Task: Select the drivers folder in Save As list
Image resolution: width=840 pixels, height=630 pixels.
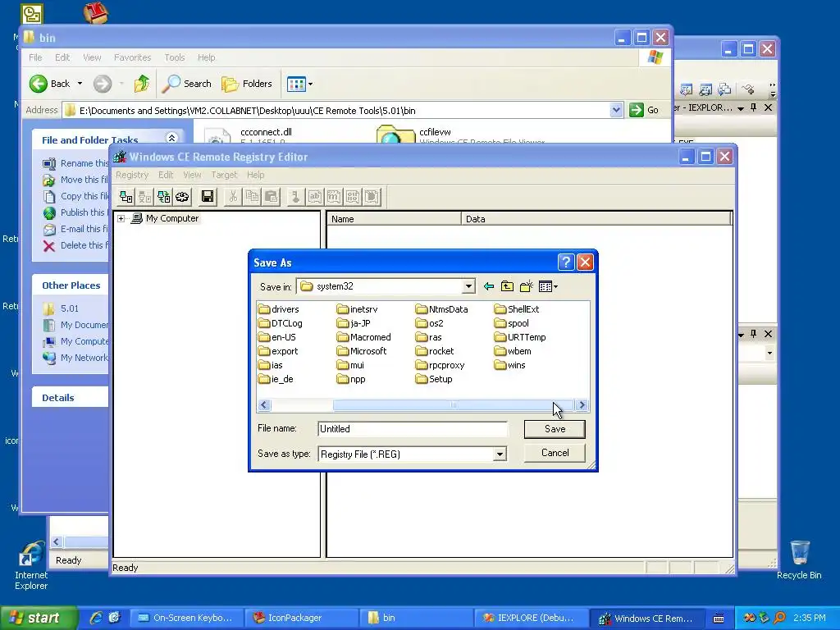Action: (279, 309)
